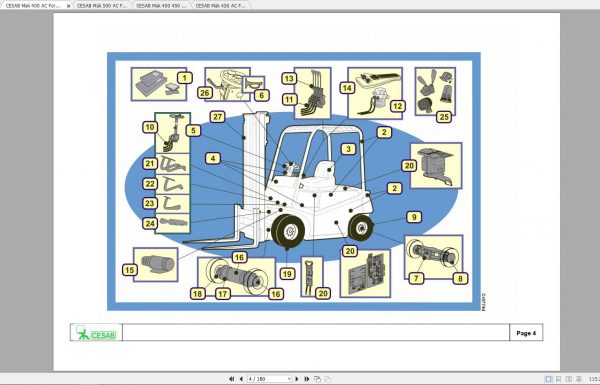The height and width of the screenshot is (385, 600).
Task: Click the go to next view icon
Action: [x=328, y=379]
